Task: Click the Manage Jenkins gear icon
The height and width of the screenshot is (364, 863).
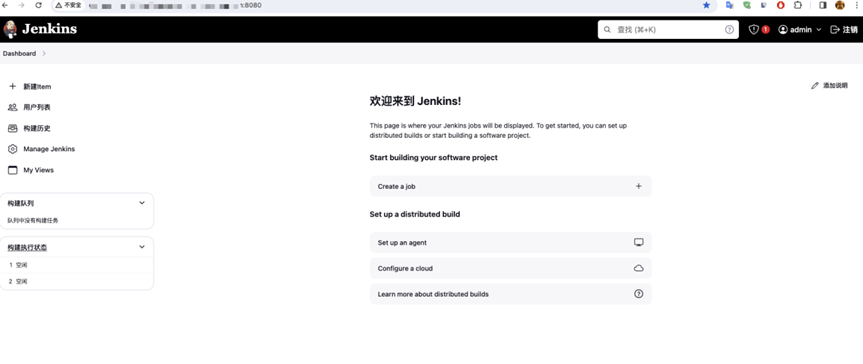Action: pos(13,149)
